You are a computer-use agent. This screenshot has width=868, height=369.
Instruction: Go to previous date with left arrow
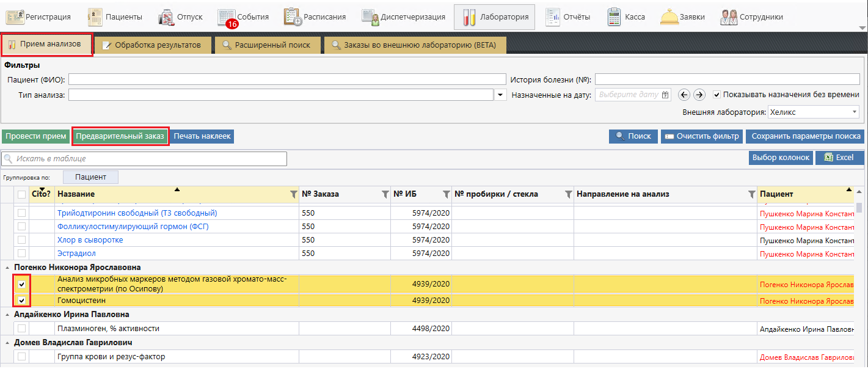pyautogui.click(x=685, y=95)
